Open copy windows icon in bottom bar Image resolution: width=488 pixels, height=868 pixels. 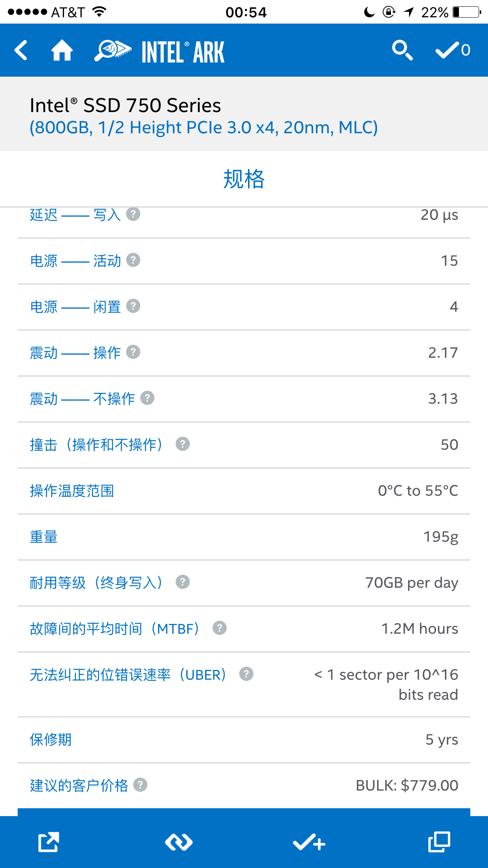[x=439, y=842]
